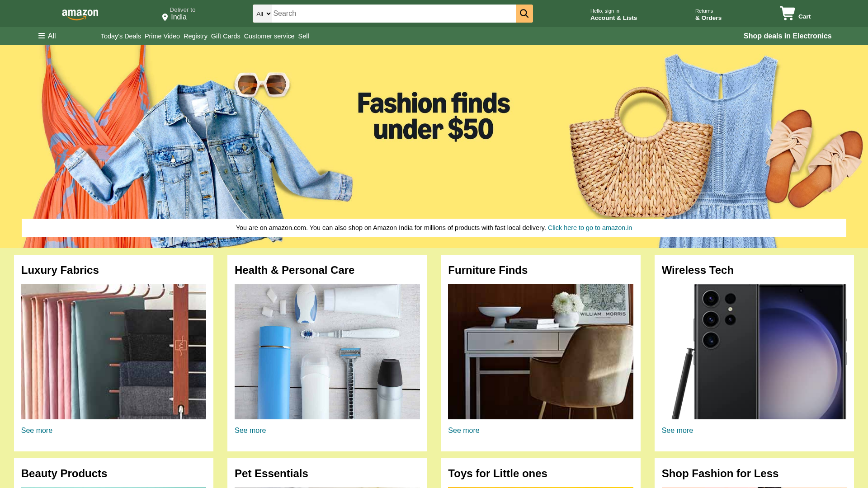See more under Health & Personal Care
868x488 pixels.
(250, 431)
